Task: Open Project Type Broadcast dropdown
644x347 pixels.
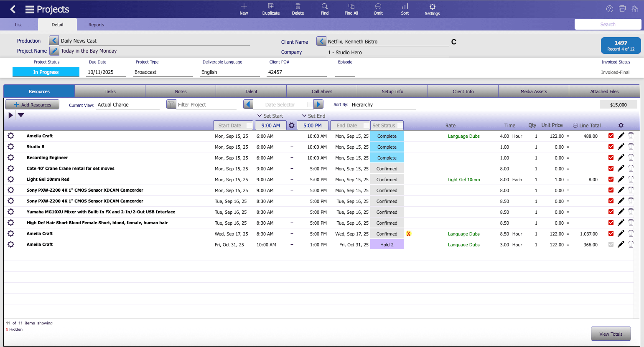Action: coord(163,72)
